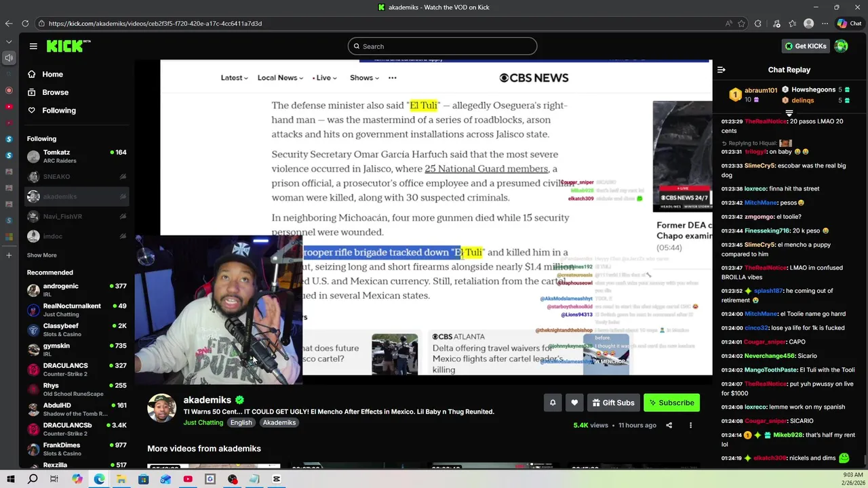The width and height of the screenshot is (868, 488).
Task: Open media control music icon in toolbar
Action: coord(775,23)
